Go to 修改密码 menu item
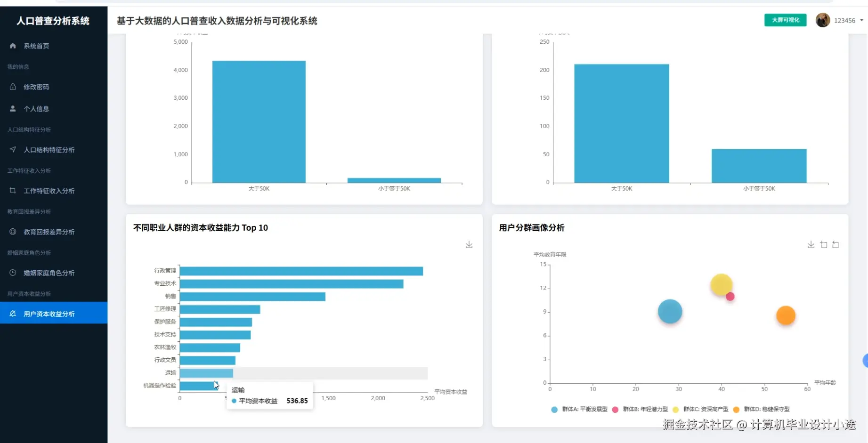The width and height of the screenshot is (868, 443). [x=54, y=87]
